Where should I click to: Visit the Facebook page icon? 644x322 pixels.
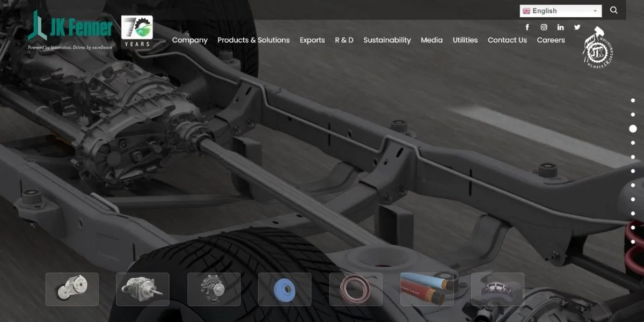point(527,27)
